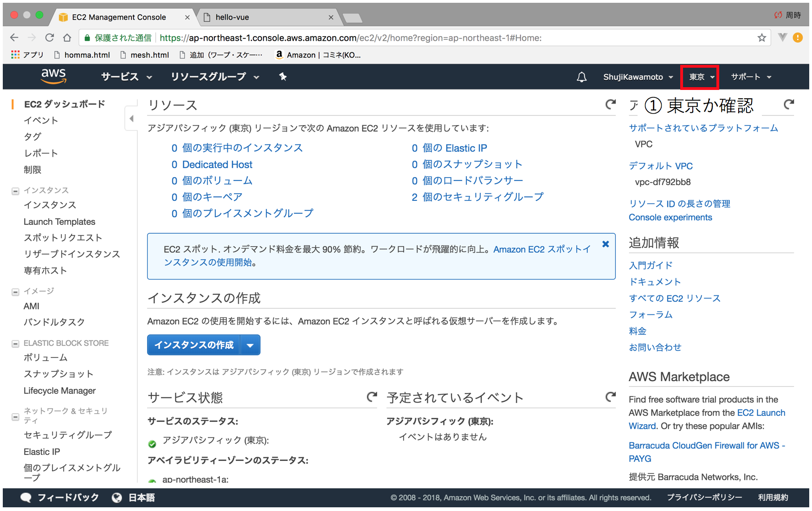Select イベント in the sidebar
This screenshot has width=812, height=511.
[41, 120]
